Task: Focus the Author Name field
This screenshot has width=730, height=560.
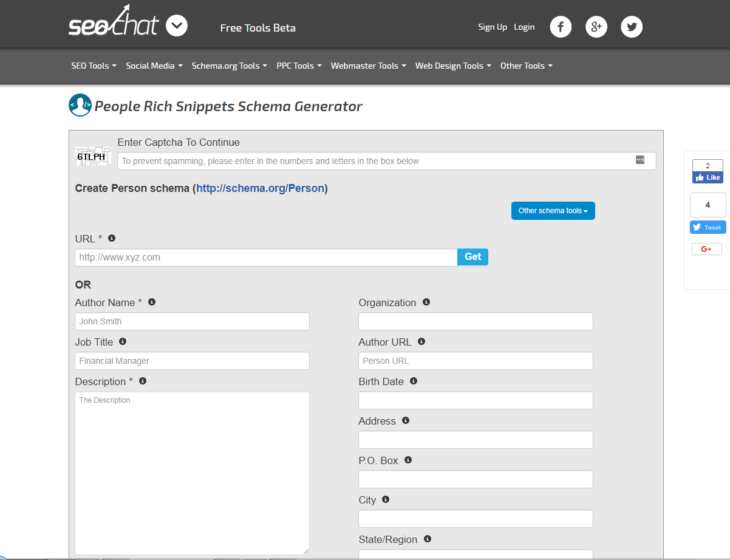Action: pyautogui.click(x=192, y=321)
